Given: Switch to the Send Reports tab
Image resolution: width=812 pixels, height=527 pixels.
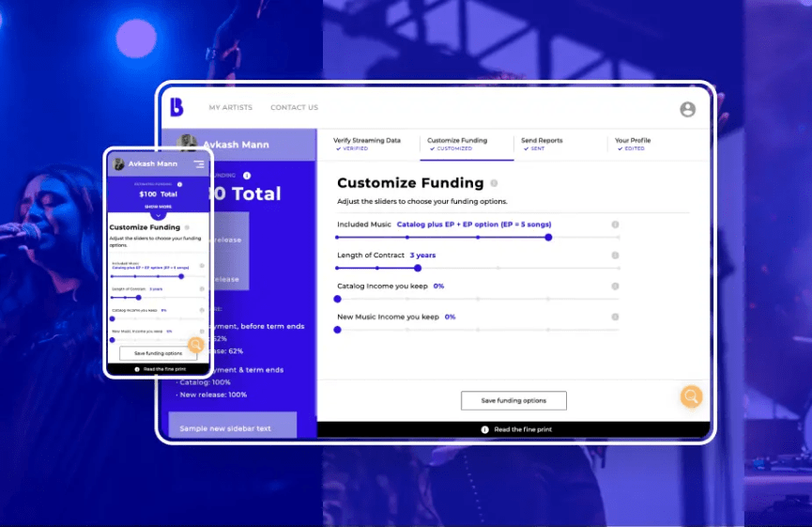Looking at the screenshot, I should click(x=542, y=144).
